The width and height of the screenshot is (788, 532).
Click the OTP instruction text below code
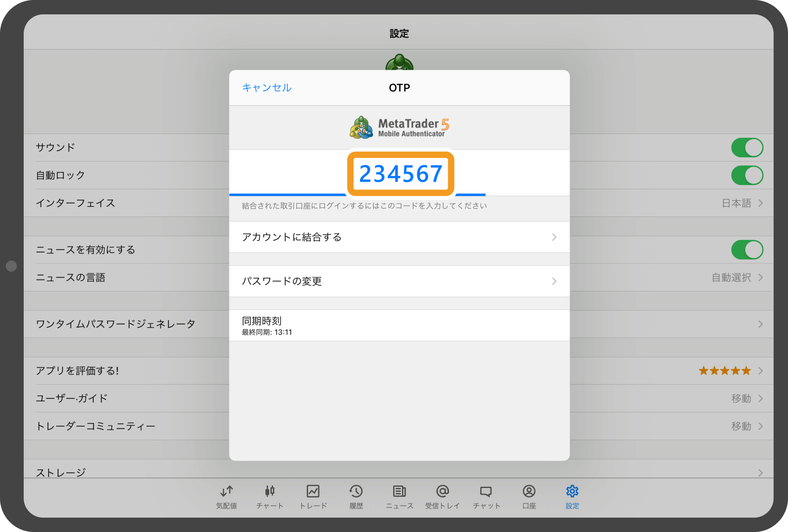click(364, 206)
